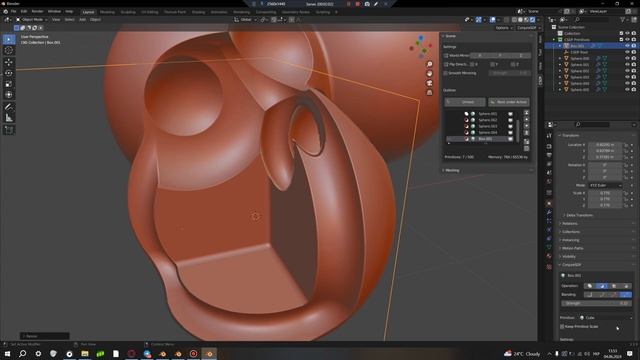
Task: Expand the Delta Transform panel
Action: (579, 215)
